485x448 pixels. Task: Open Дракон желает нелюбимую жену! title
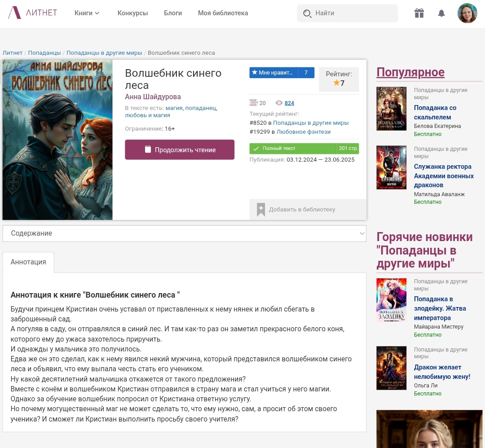442,372
